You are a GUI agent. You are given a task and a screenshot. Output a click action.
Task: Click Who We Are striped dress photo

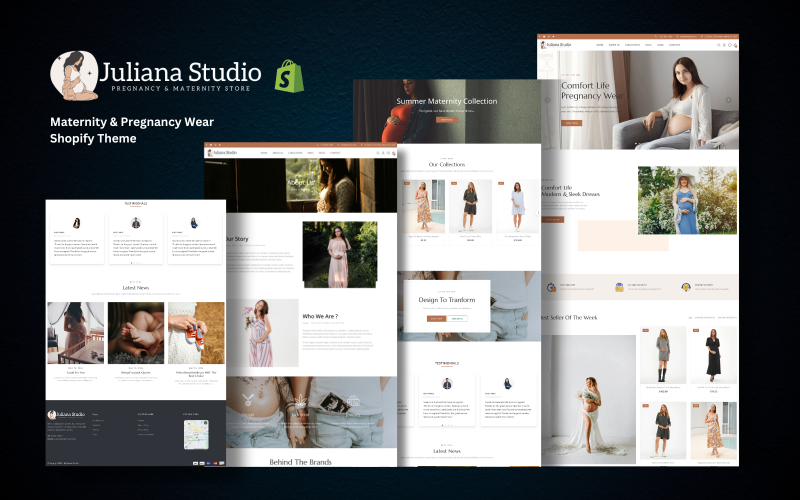coord(262,333)
